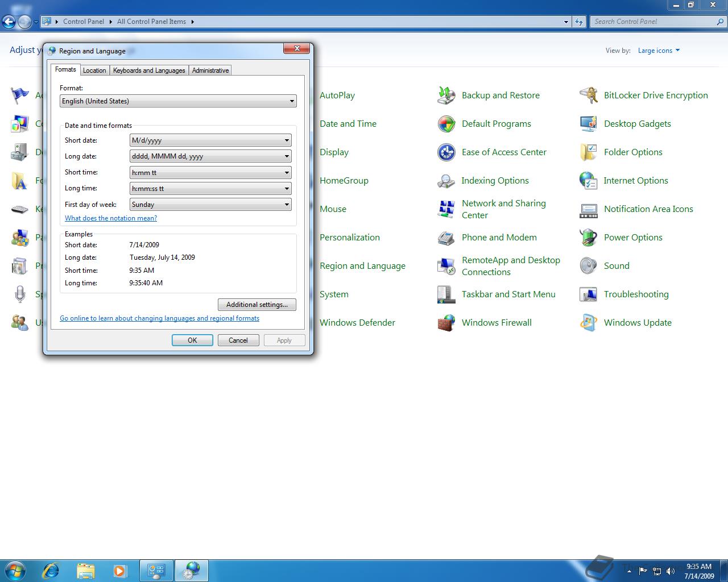The height and width of the screenshot is (582, 728).
Task: Open the AutoPlay item
Action: [337, 95]
